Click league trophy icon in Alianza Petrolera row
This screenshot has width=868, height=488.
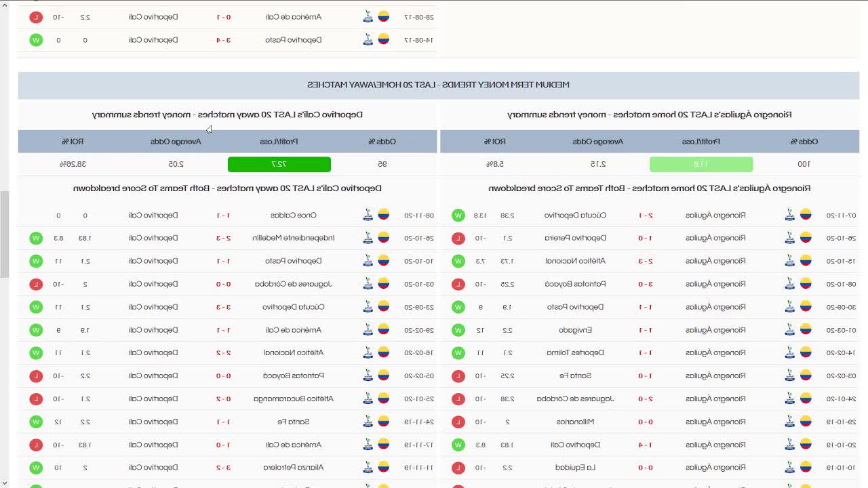pyautogui.click(x=368, y=467)
